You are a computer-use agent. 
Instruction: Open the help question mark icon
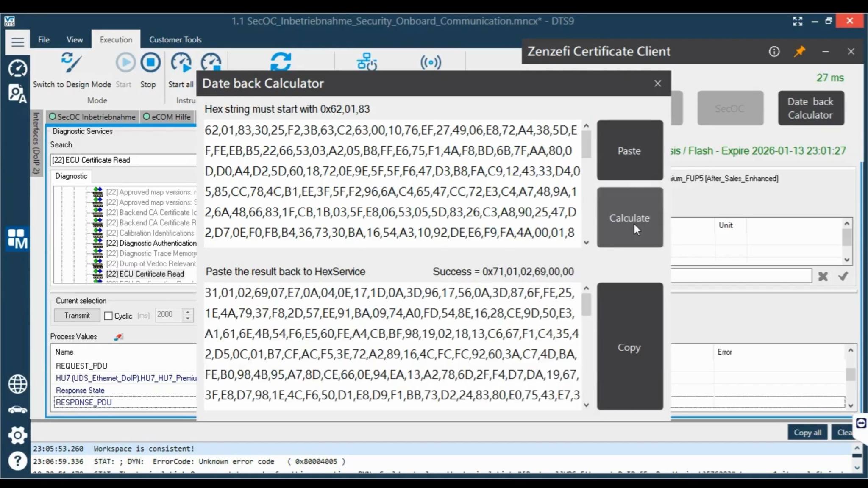[x=17, y=461]
